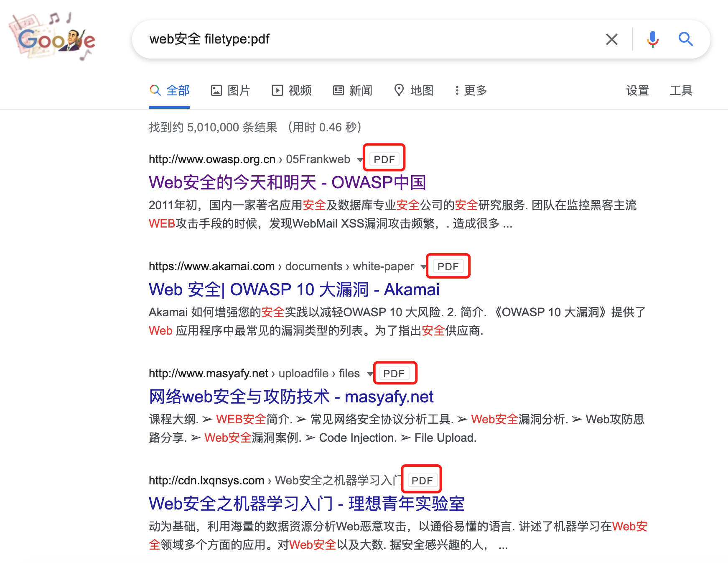Expand dropdown arrow beside owasp.org.cn URL
This screenshot has height=563, width=728.
360,160
